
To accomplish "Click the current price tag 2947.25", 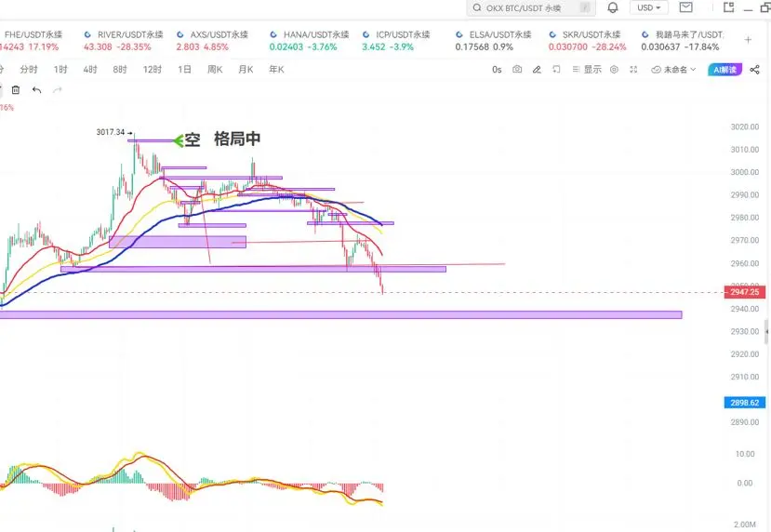I will 744,292.
